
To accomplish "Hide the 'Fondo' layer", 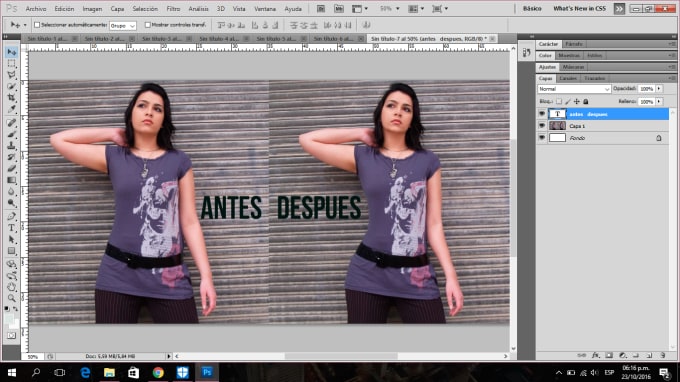I will (x=542, y=138).
